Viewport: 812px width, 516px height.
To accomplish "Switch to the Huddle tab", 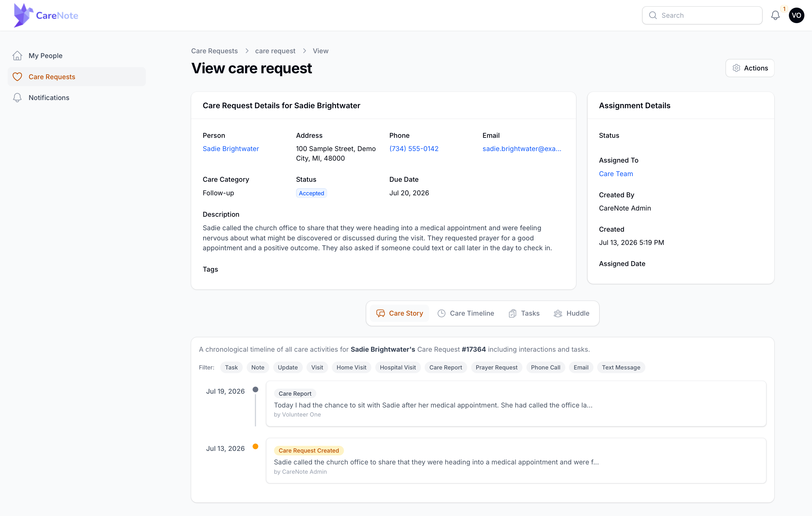I will point(572,313).
